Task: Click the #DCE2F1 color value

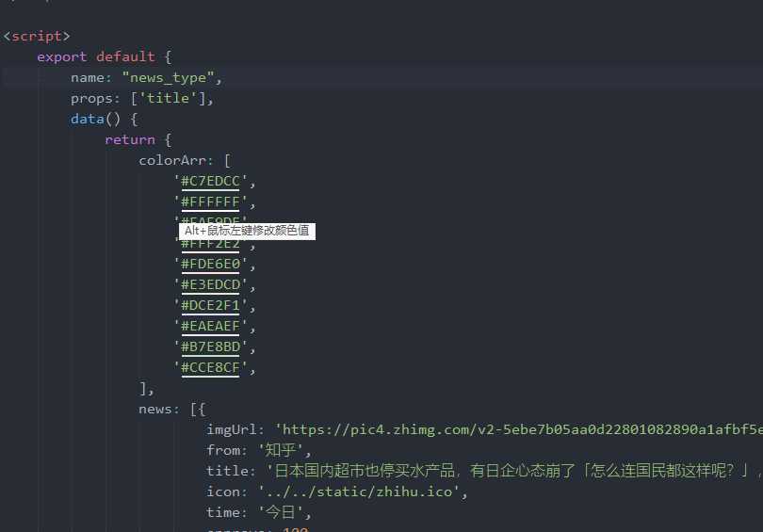Action: [214, 305]
